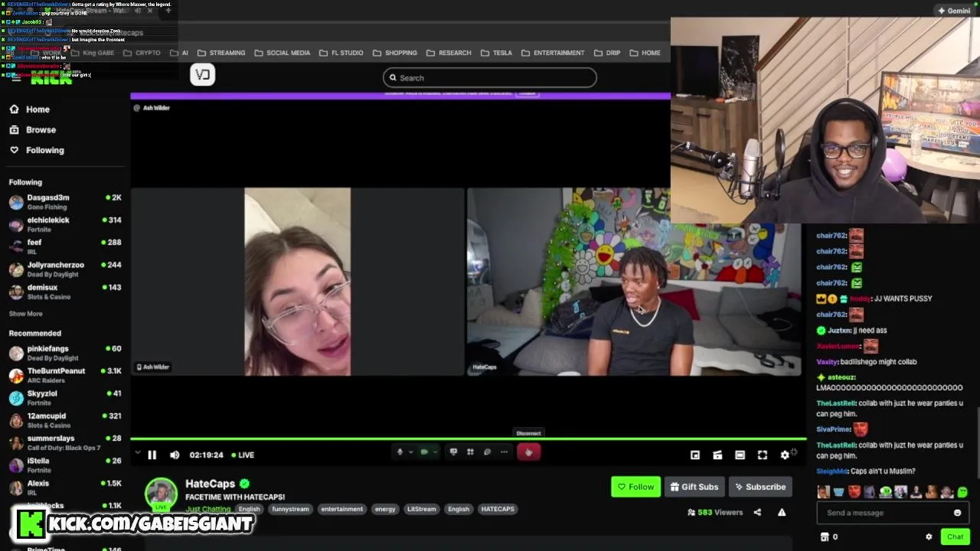Open pinkiefangs recommended channel

[x=65, y=353]
